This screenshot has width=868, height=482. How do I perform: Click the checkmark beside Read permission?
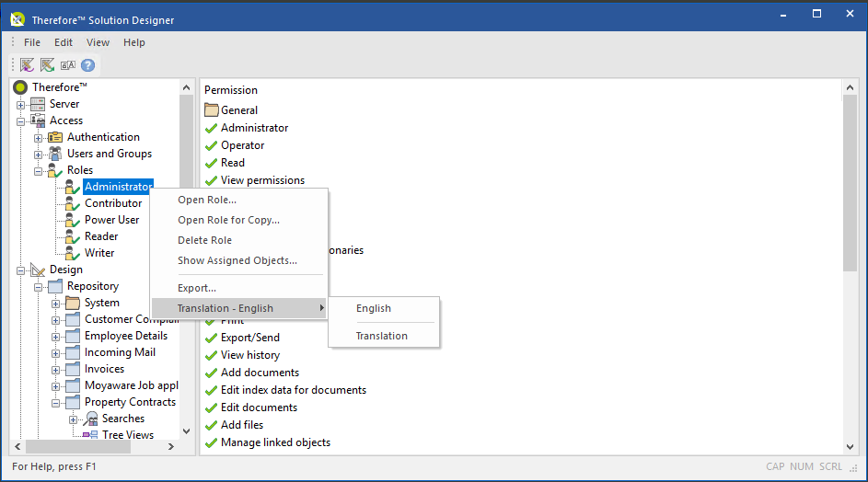click(211, 163)
